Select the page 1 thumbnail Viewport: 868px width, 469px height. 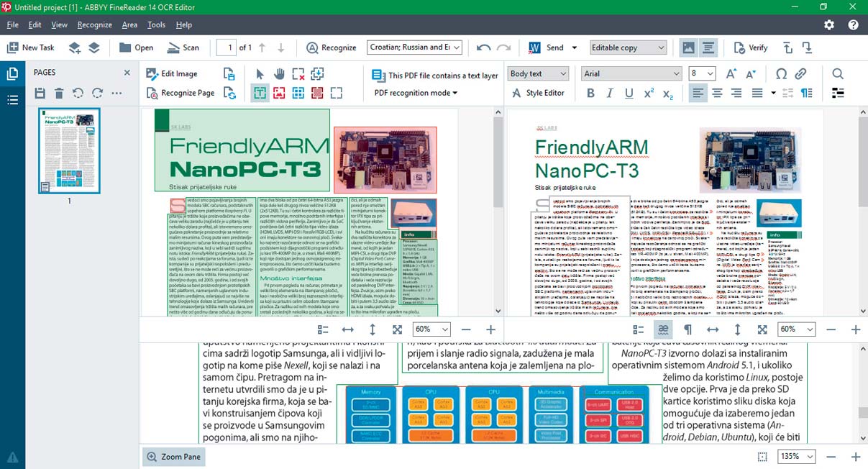click(x=69, y=152)
